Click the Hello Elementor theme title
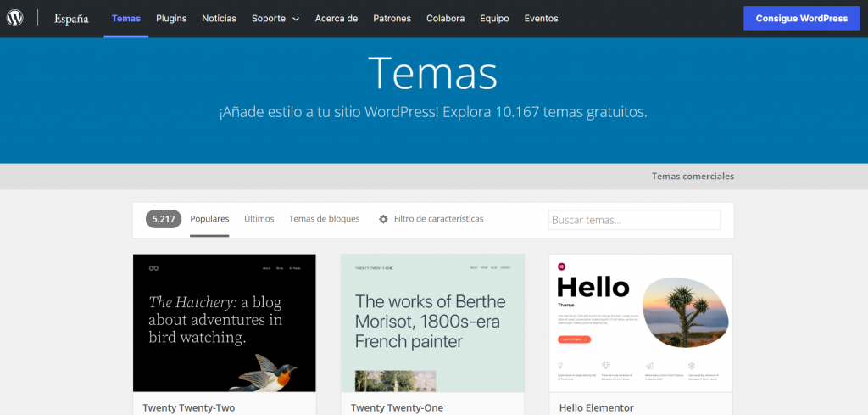 point(596,408)
